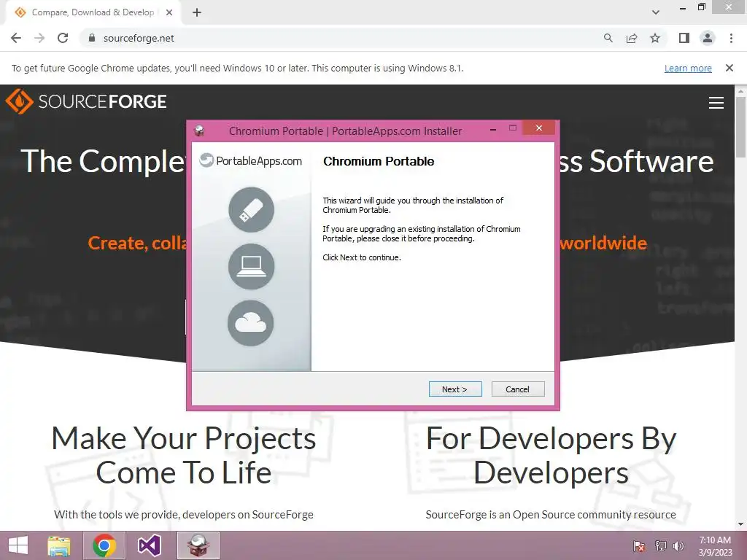Open volume control in system tray

678,546
